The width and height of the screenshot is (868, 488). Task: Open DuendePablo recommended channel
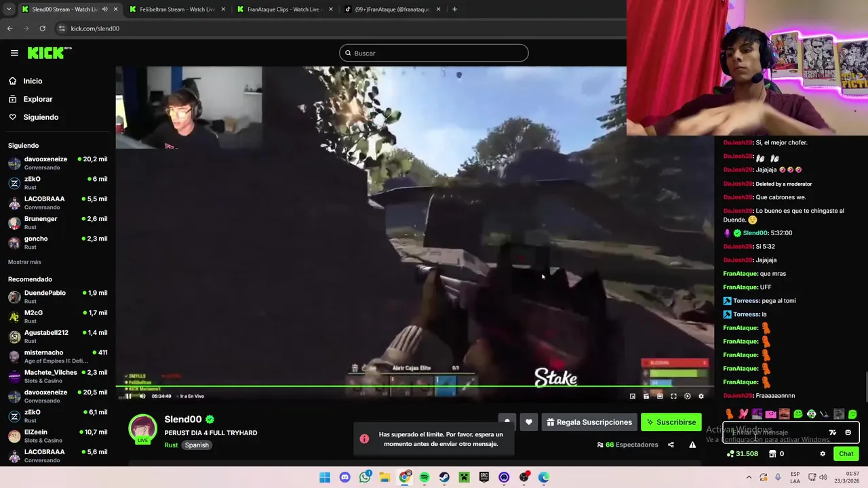[x=58, y=296]
